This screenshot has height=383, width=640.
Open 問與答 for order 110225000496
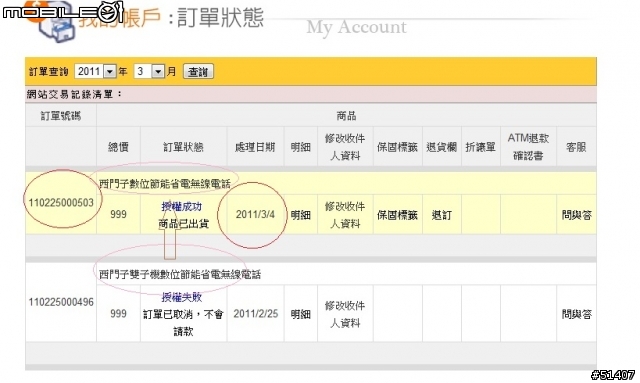tap(576, 314)
